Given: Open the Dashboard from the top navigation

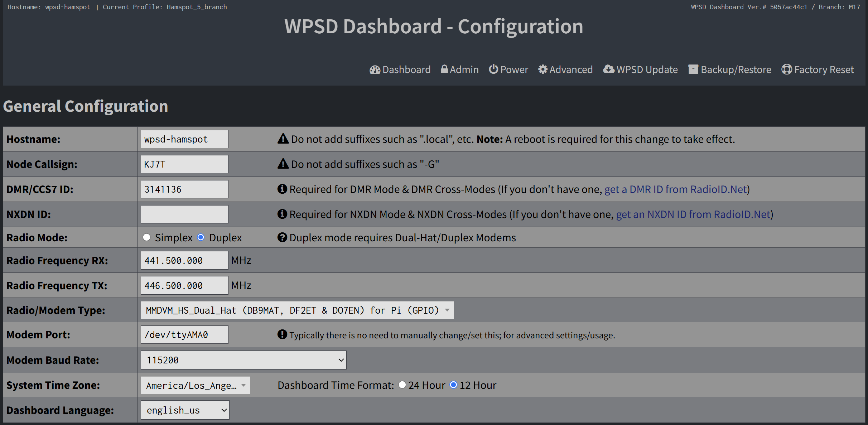Looking at the screenshot, I should [x=400, y=69].
